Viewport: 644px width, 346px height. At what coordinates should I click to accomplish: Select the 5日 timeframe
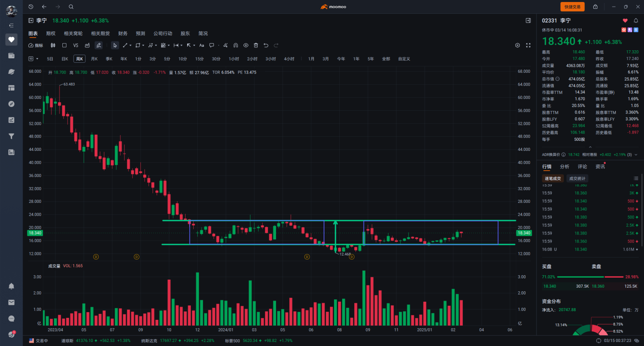point(50,59)
